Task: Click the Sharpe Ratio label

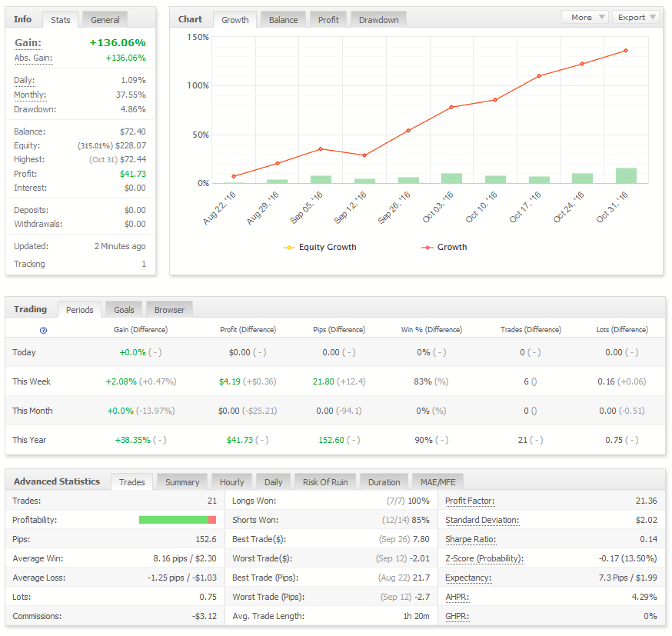Action: coord(471,539)
